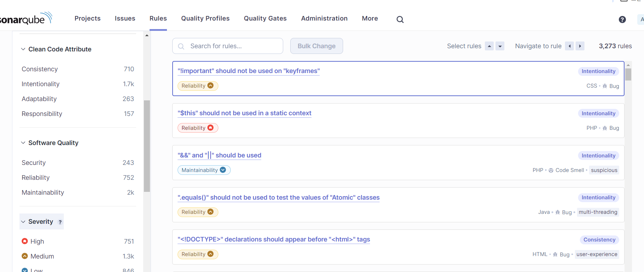Click the Bulk Change button
The image size is (644, 272).
(x=317, y=46)
